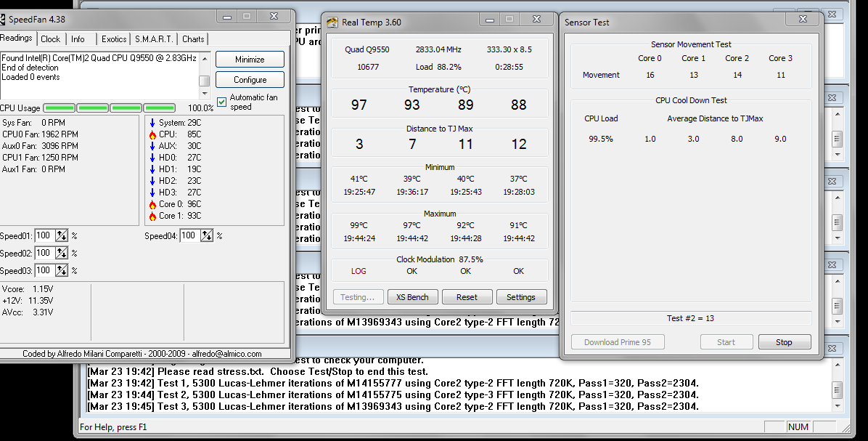The height and width of the screenshot is (441, 868).
Task: Launch XS Bench in Real Temp
Action: [412, 297]
